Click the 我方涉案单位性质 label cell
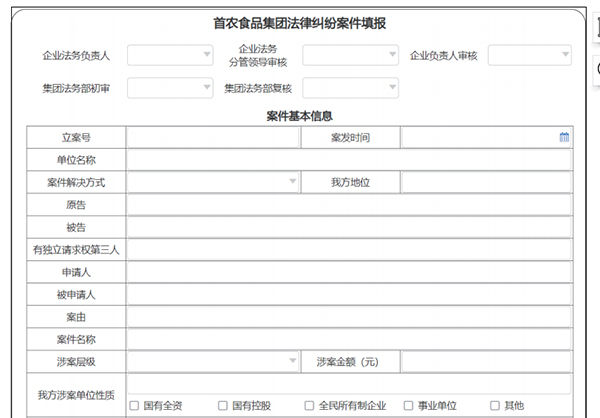 pos(76,395)
